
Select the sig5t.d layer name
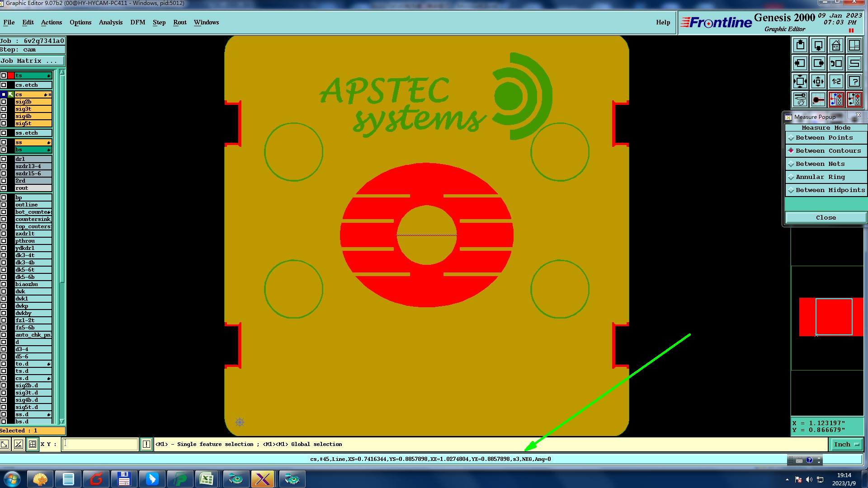click(33, 407)
